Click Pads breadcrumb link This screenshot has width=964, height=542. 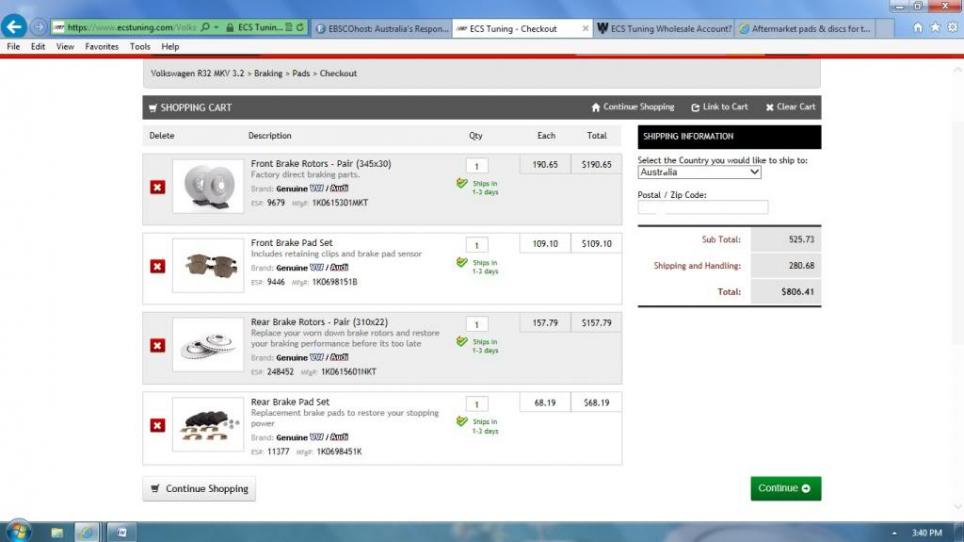pos(301,73)
